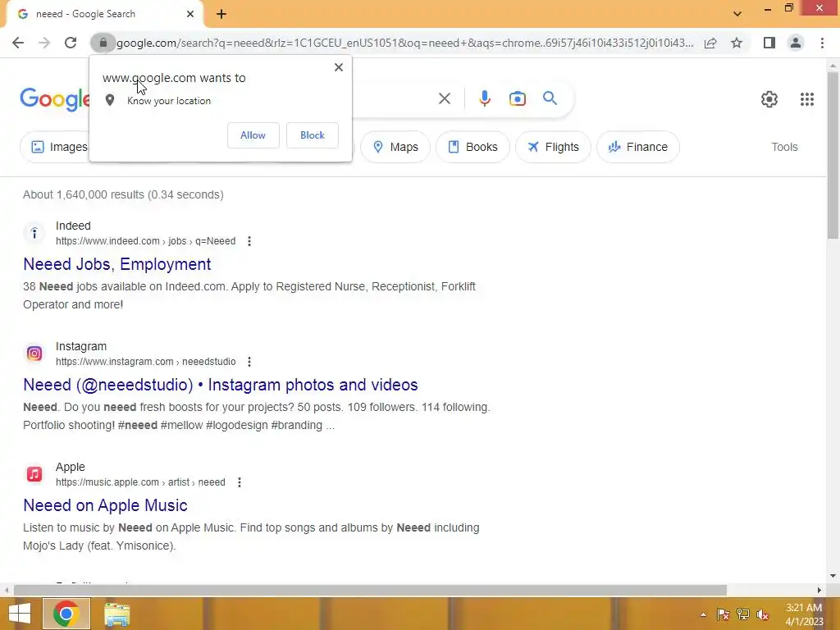The image size is (840, 630).
Task: Start voice search with microphone icon
Action: (x=484, y=98)
